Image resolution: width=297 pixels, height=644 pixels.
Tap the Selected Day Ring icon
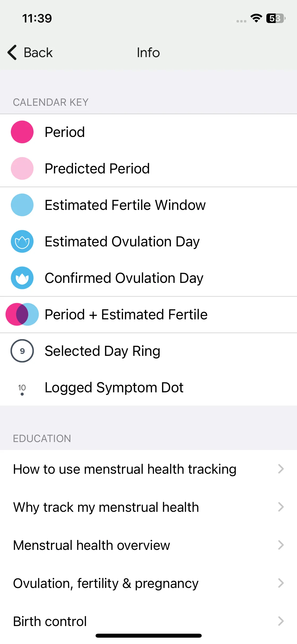coord(22,351)
